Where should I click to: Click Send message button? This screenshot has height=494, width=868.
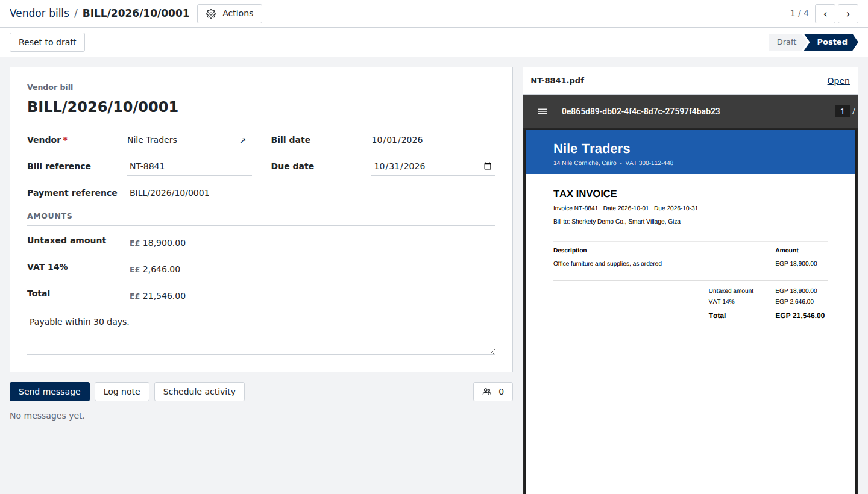click(49, 392)
